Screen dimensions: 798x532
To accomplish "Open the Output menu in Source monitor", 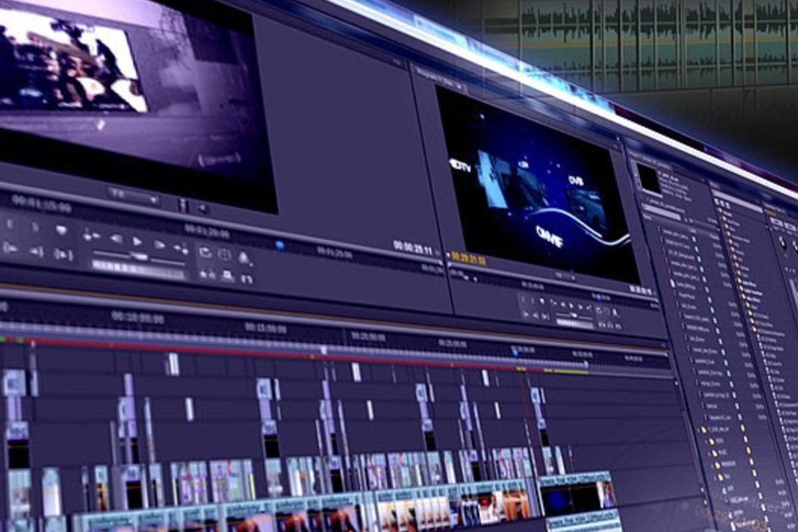I will click(x=244, y=257).
